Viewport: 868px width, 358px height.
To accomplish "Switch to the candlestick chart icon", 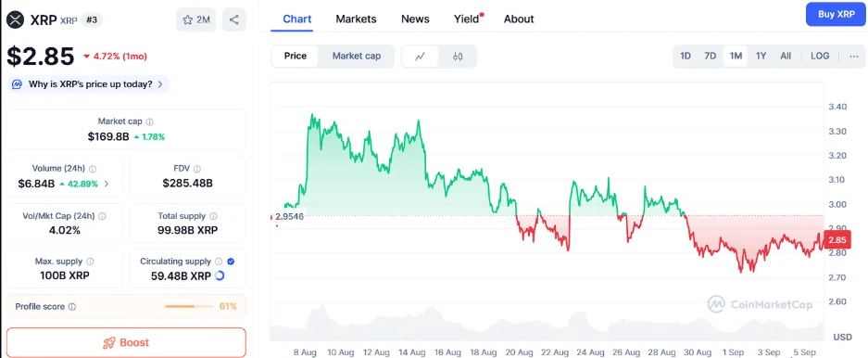I will (x=458, y=56).
